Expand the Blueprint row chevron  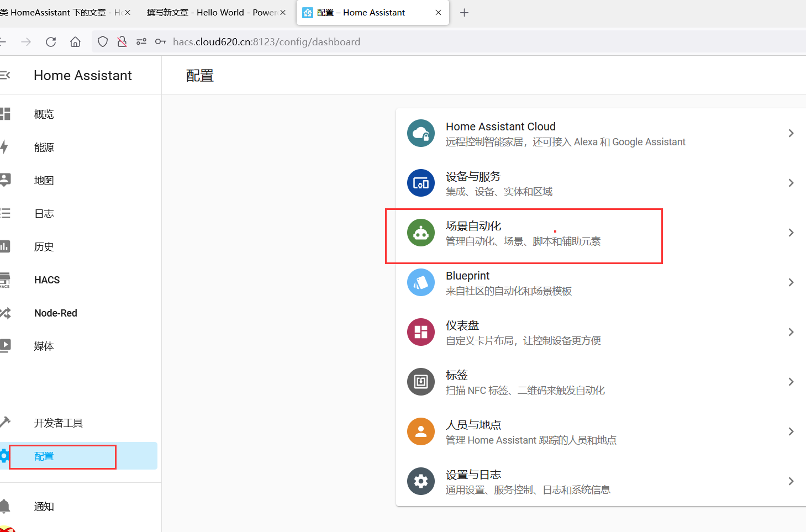(x=791, y=282)
